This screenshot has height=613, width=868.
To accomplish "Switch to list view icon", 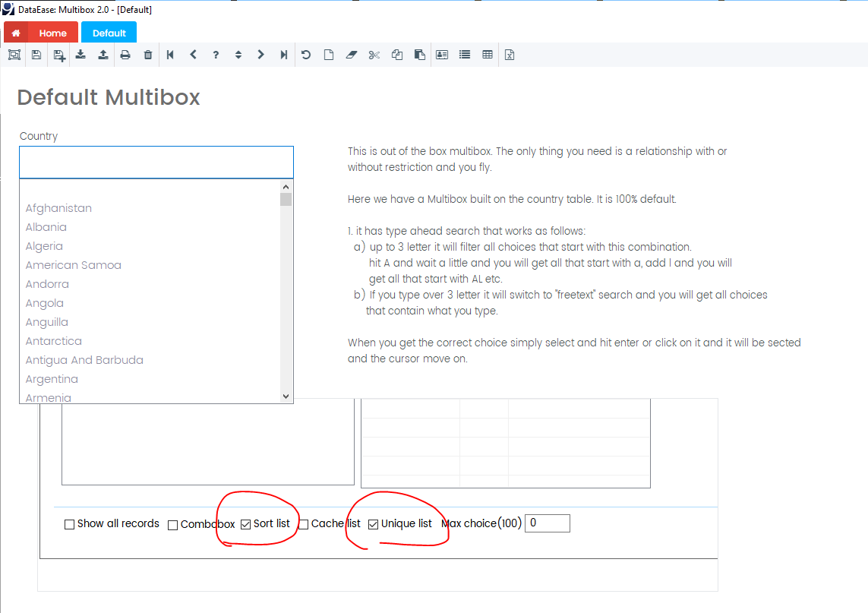I will [x=465, y=55].
